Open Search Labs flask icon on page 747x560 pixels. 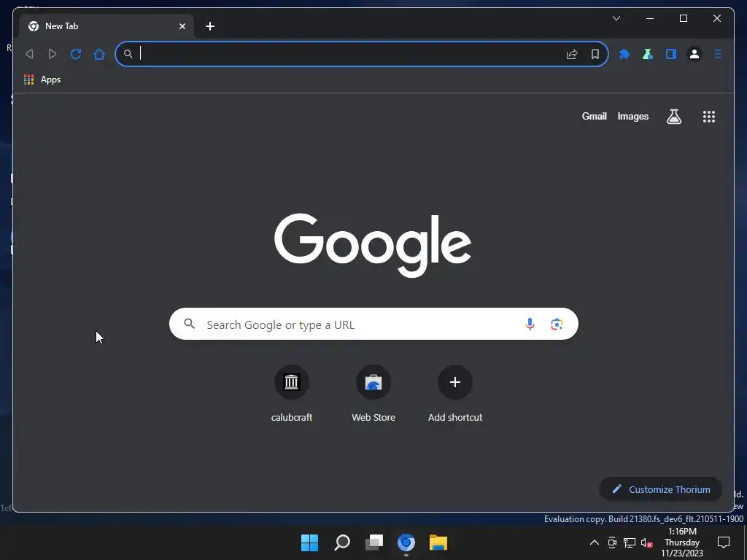[673, 116]
